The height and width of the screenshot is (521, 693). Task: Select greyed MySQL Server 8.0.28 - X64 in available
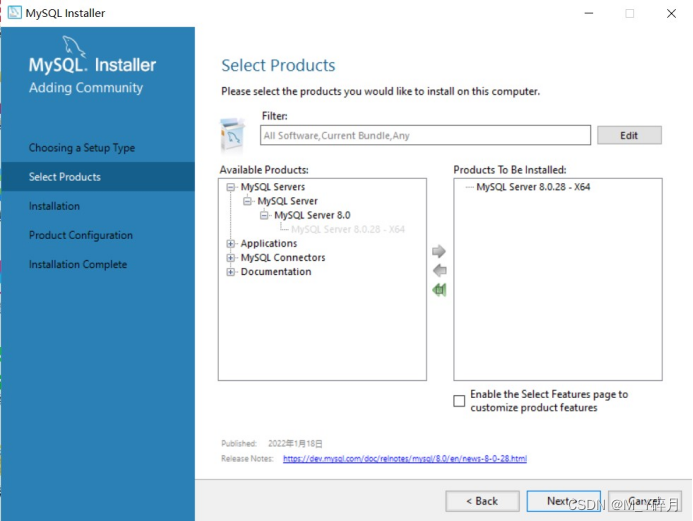[x=348, y=229]
